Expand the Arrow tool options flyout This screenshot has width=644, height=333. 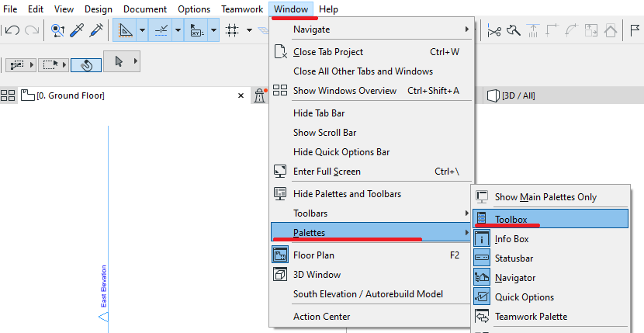click(x=137, y=61)
